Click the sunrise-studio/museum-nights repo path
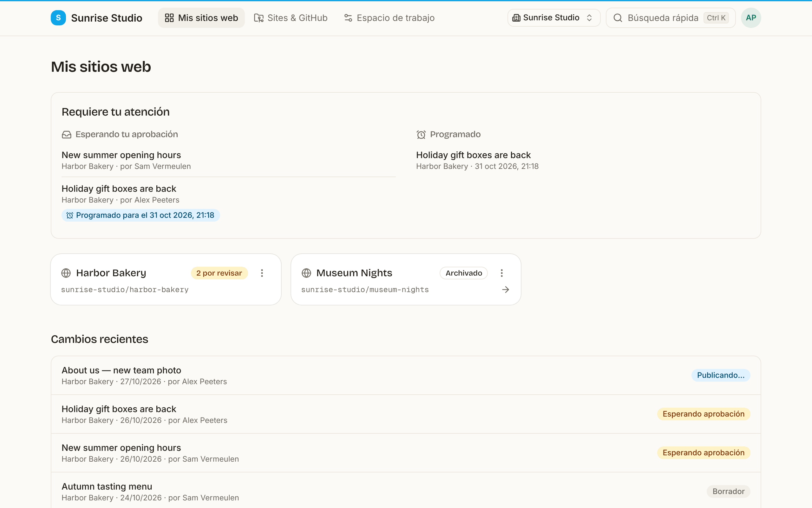 [x=365, y=290]
